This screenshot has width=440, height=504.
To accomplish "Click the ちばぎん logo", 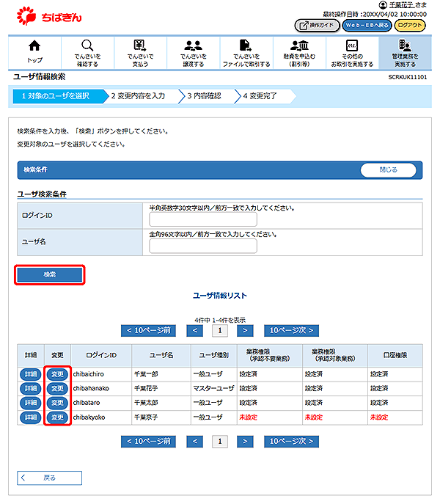I will tap(49, 16).
